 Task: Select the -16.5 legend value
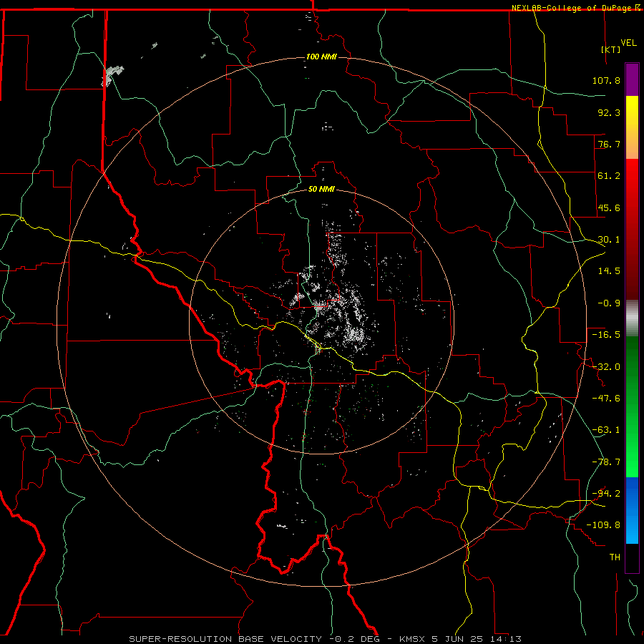[606, 335]
